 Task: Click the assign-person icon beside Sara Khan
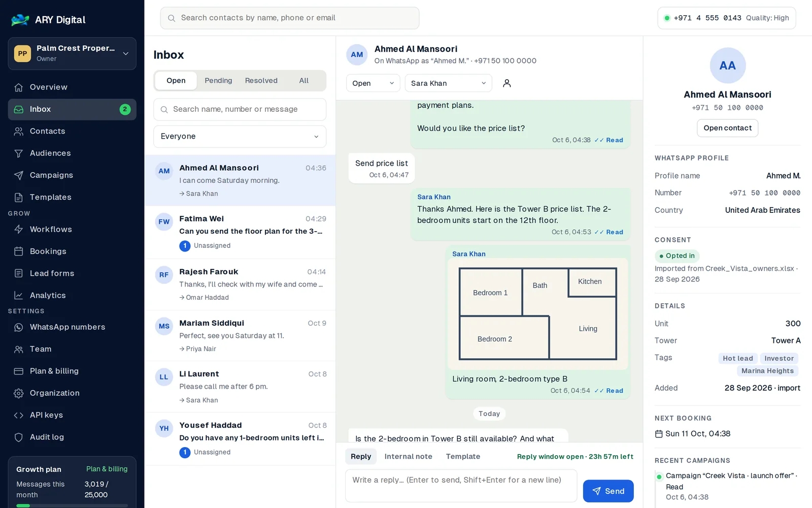pos(506,83)
